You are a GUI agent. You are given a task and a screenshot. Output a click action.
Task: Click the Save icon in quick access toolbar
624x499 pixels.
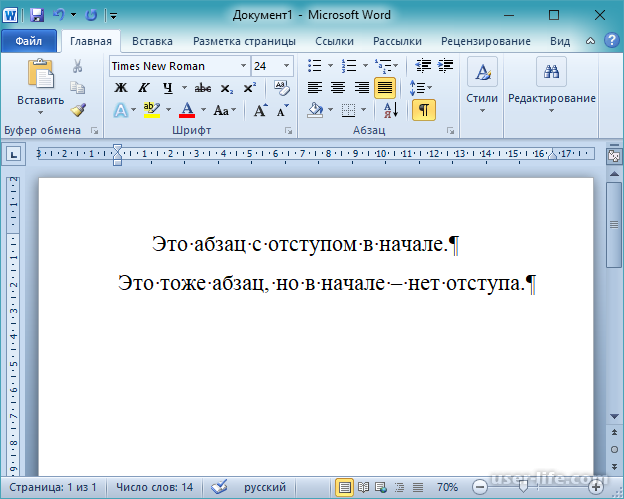pos(37,15)
